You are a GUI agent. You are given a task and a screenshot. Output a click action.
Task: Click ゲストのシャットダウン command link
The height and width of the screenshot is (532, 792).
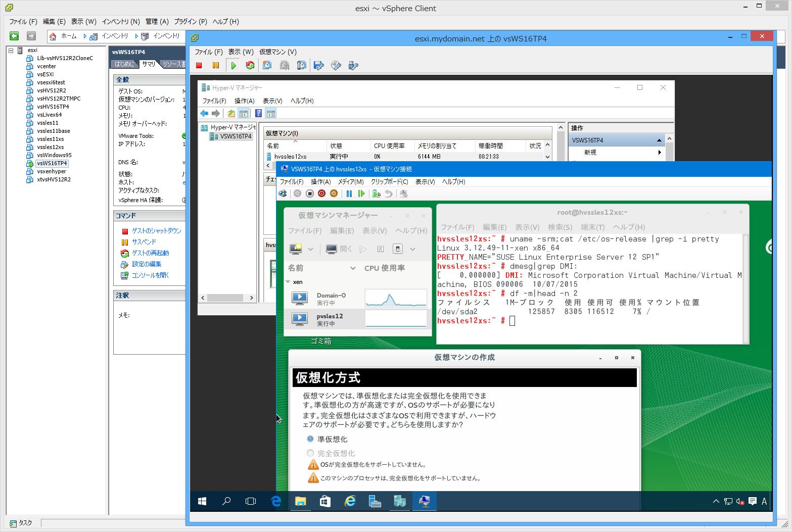pos(156,231)
